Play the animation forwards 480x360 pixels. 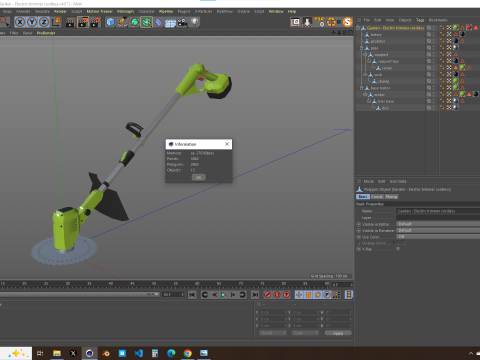pyautogui.click(x=223, y=295)
